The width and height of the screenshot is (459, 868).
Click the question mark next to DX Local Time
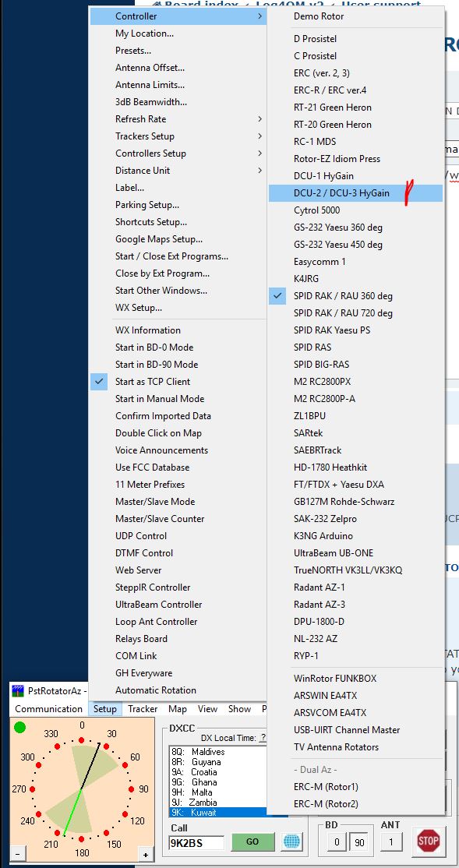263,738
